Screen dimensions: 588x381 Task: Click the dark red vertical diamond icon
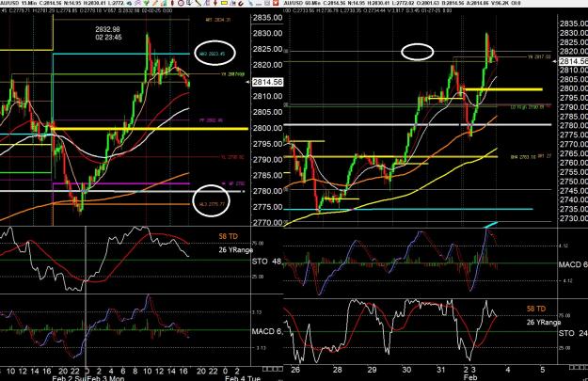(x=172, y=3)
